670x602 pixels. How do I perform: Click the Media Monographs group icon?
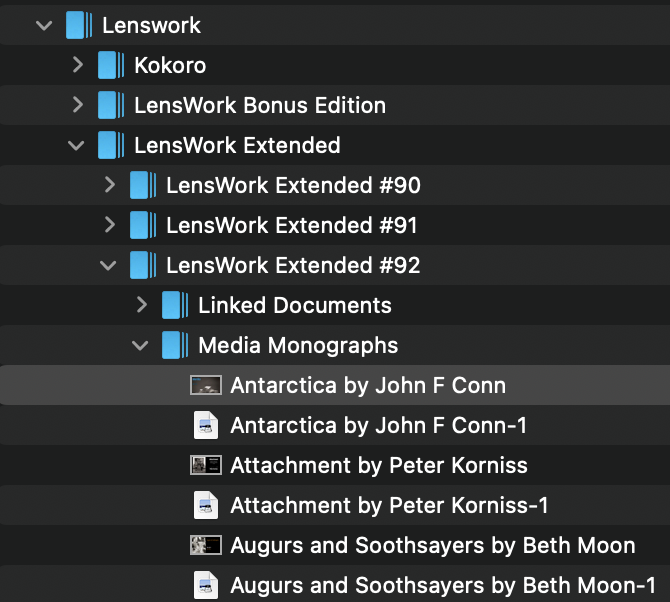(x=175, y=345)
